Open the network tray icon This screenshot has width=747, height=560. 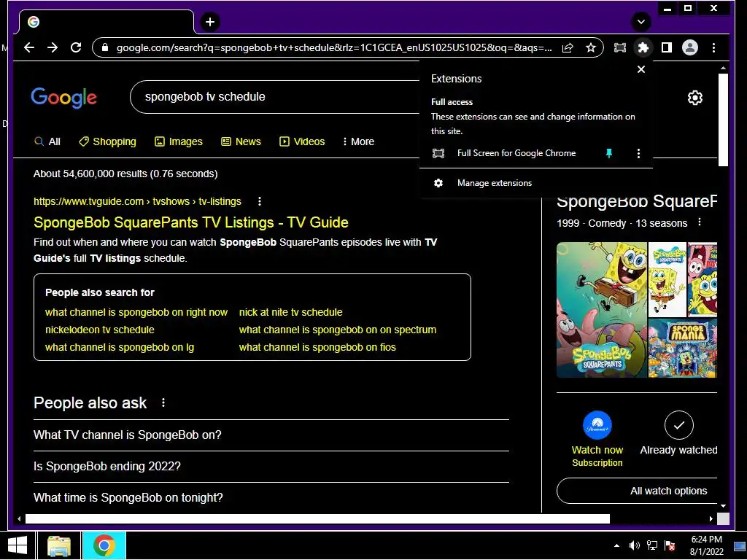point(651,545)
